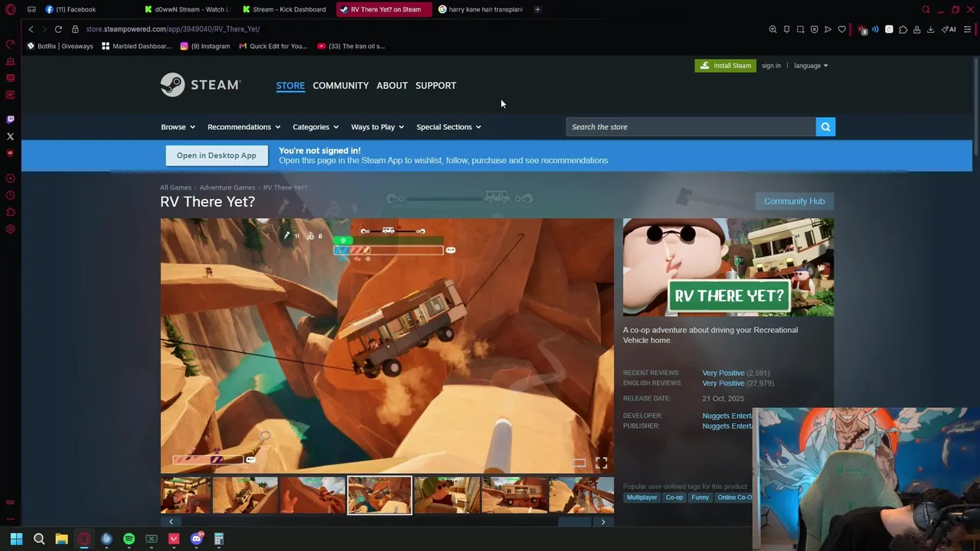Image resolution: width=980 pixels, height=551 pixels.
Task: Click the RV There Yet capsule image
Action: 728,267
